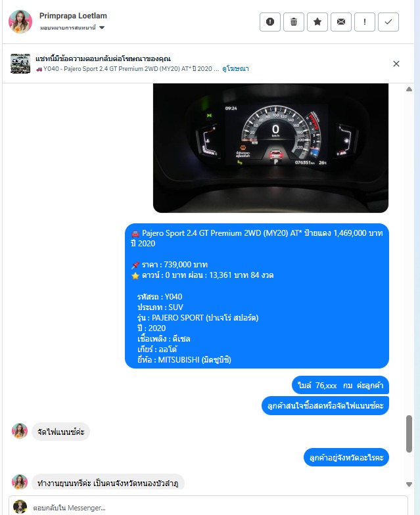
Task: Select the Pajero Sport price details message
Action: coord(256,296)
